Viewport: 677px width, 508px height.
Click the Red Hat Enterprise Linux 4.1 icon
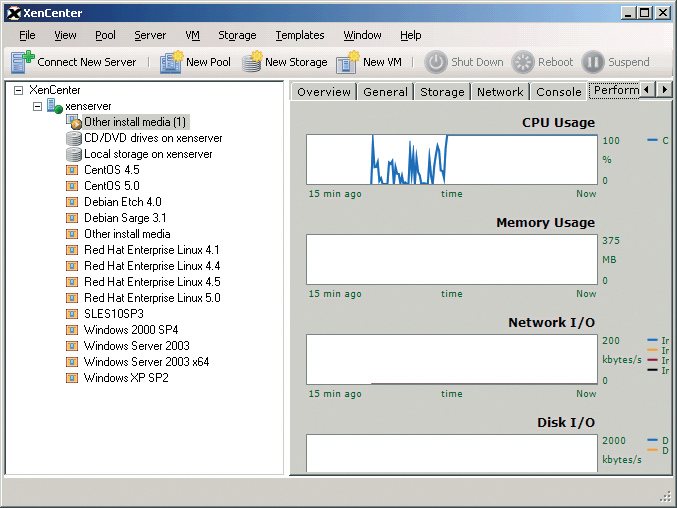click(x=72, y=250)
